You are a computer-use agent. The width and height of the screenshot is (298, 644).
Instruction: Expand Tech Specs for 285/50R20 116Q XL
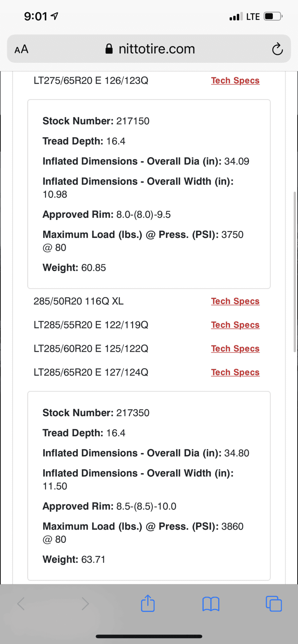point(235,301)
